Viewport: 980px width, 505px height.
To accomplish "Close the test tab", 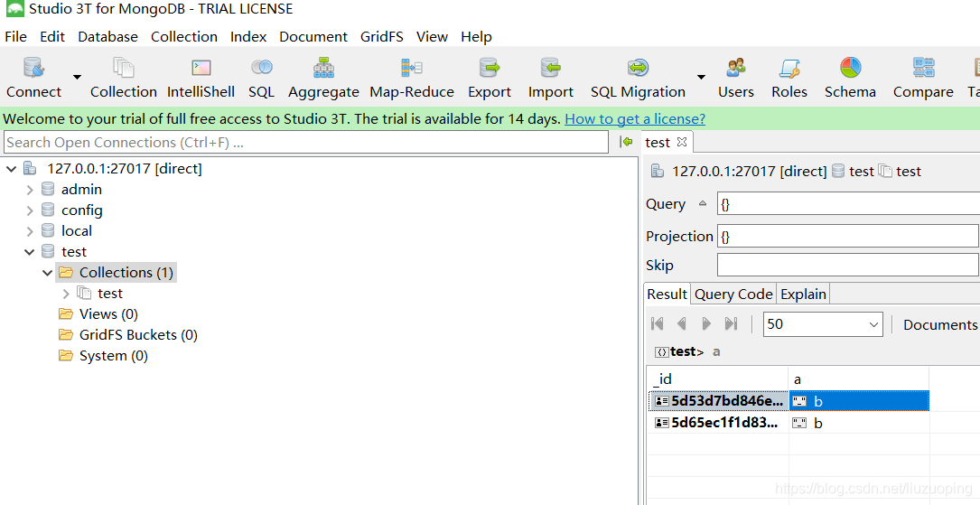I will [x=682, y=142].
